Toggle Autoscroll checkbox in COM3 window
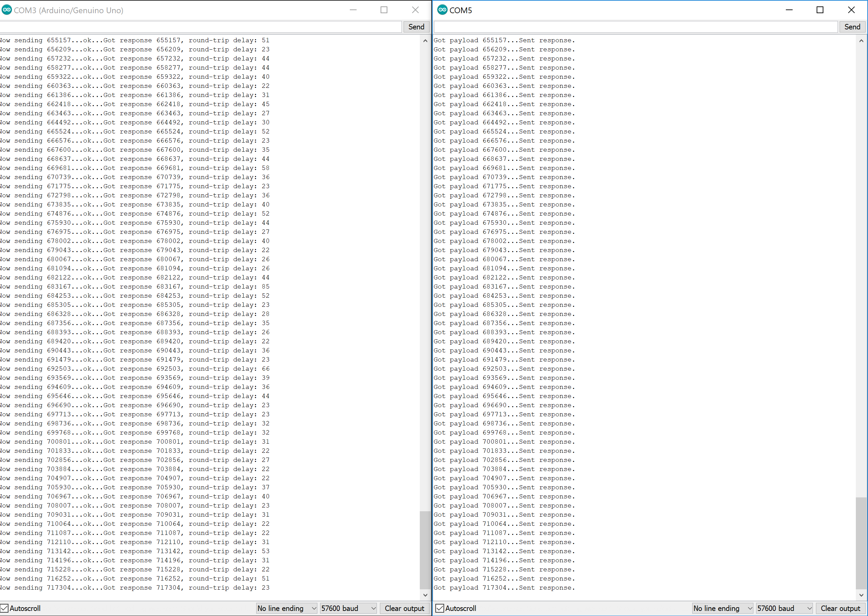The height and width of the screenshot is (616, 868). (x=4, y=608)
